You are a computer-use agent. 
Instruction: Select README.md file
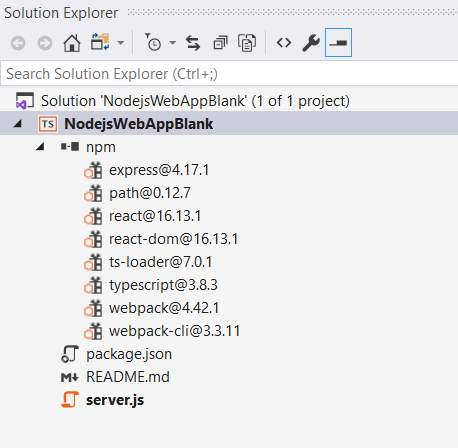tap(128, 377)
